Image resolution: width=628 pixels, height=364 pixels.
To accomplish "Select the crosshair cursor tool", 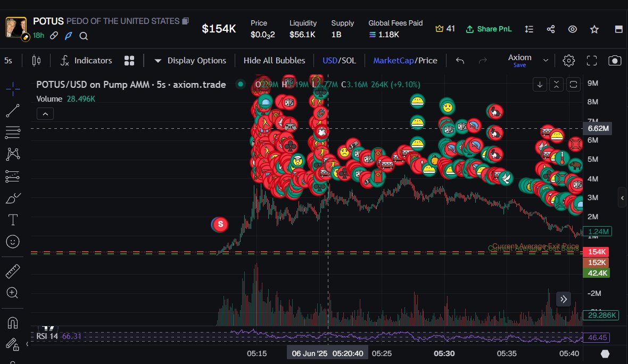I will click(13, 89).
